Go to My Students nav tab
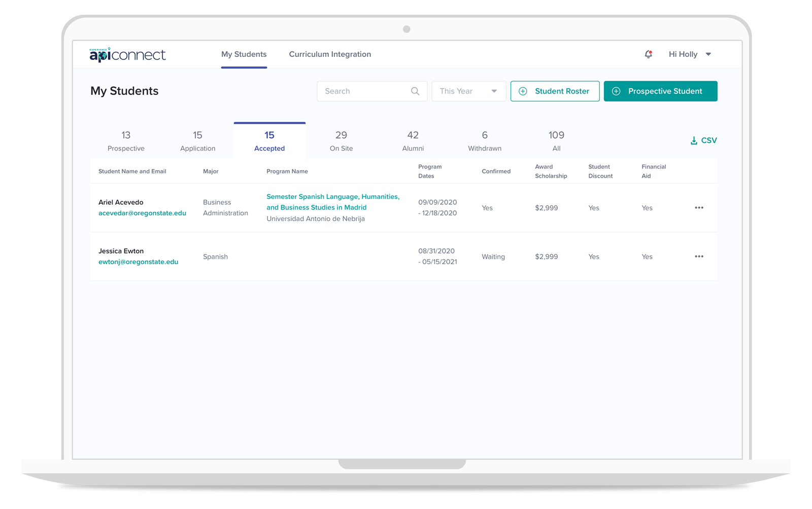 click(x=244, y=54)
